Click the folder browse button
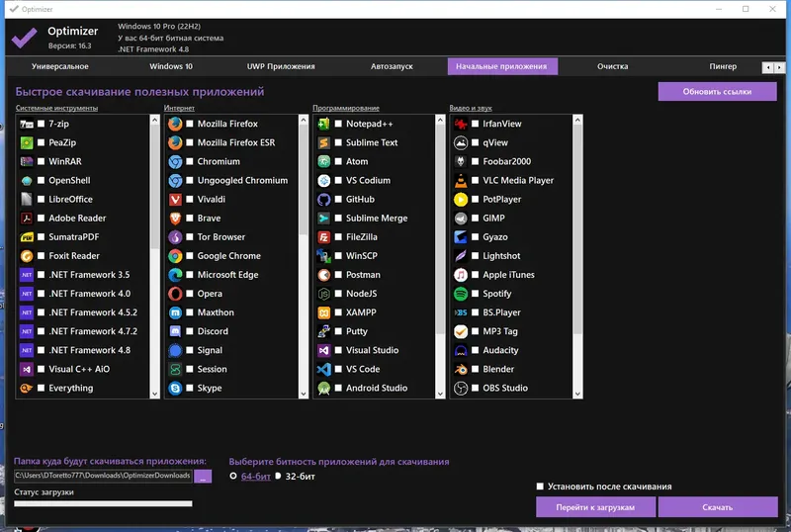This screenshot has width=791, height=532. click(x=203, y=476)
